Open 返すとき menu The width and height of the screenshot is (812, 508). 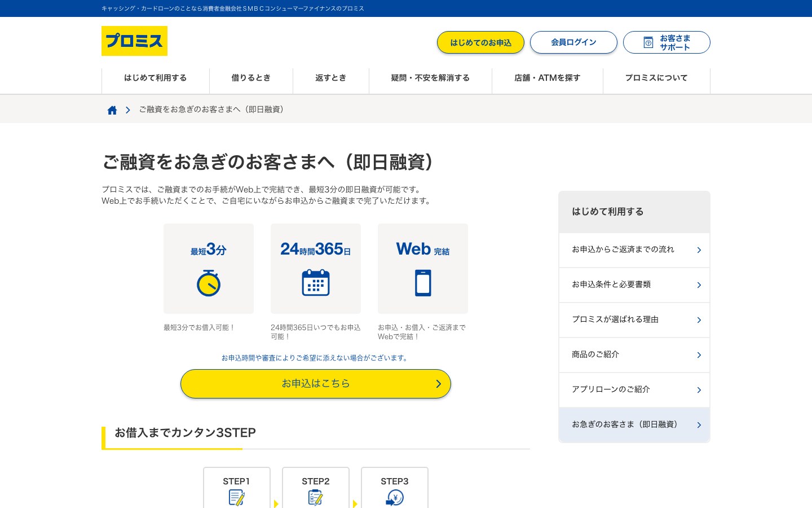[331, 78]
